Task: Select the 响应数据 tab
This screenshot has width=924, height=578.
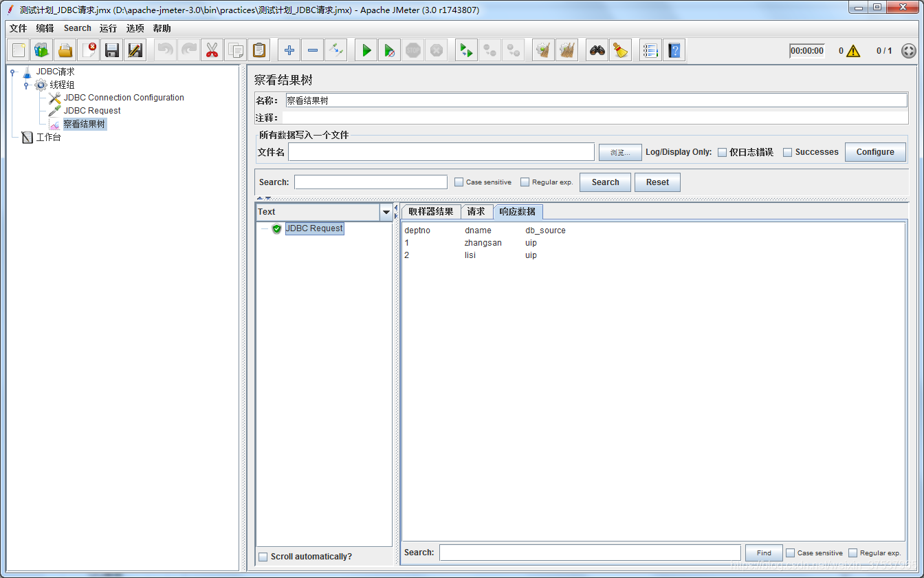Action: (x=518, y=211)
